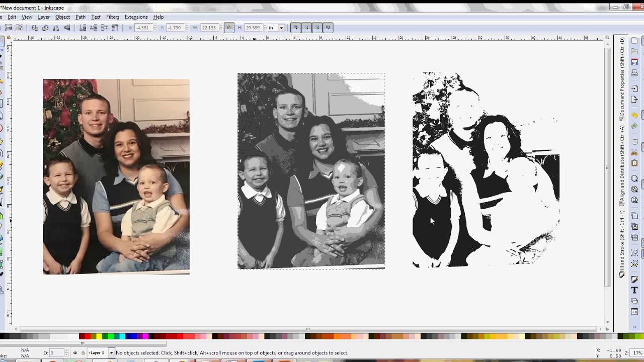Redo using the green arrow icon

pyautogui.click(x=634, y=126)
